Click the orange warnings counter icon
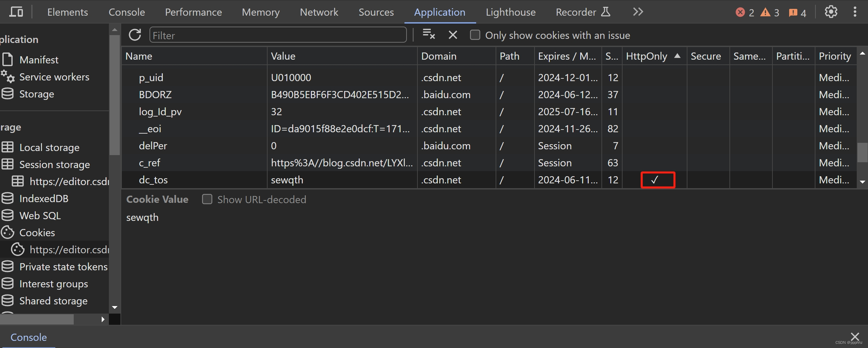 pos(765,13)
